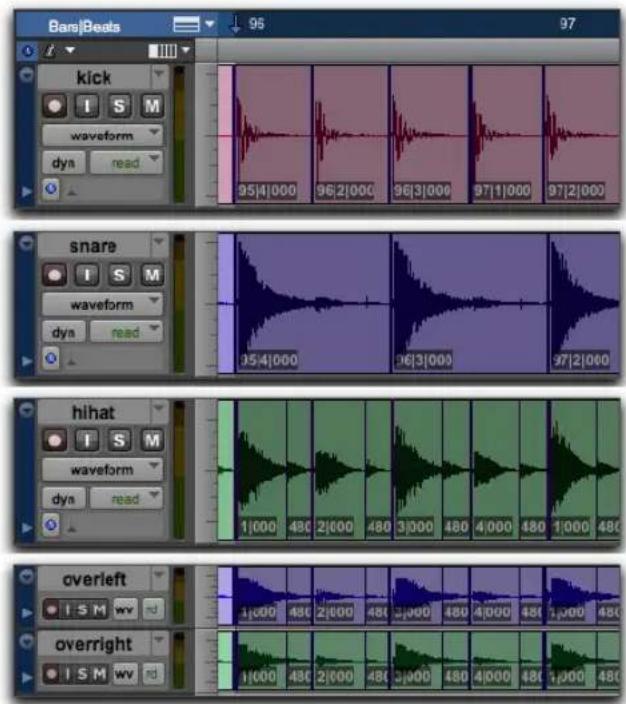Open the snare track name dropdown arrow
This screenshot has height=704, width=626.
pyautogui.click(x=159, y=243)
